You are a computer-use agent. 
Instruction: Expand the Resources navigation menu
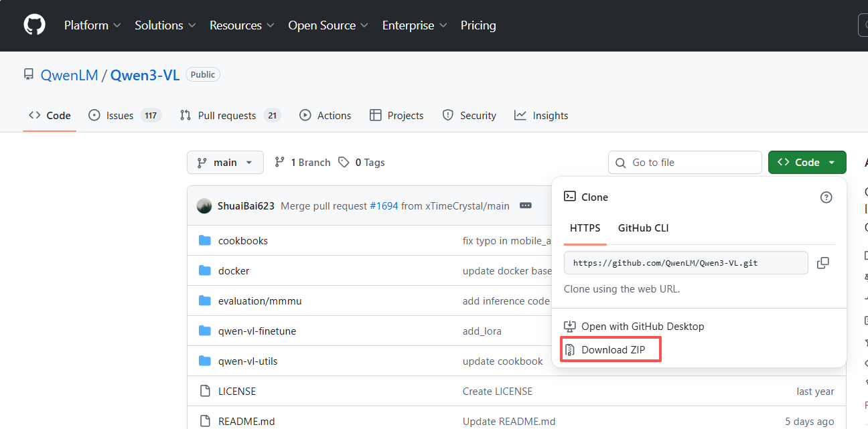(x=242, y=25)
